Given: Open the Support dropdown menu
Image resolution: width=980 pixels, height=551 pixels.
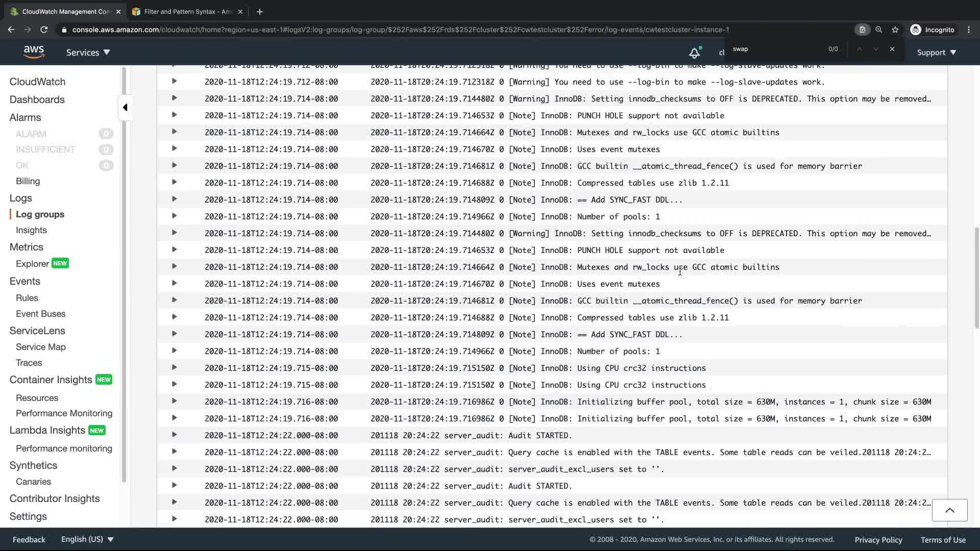Looking at the screenshot, I should (x=936, y=53).
